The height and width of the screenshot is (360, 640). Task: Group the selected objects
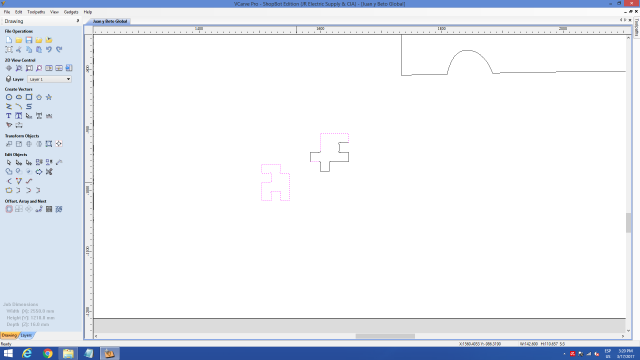(x=39, y=162)
